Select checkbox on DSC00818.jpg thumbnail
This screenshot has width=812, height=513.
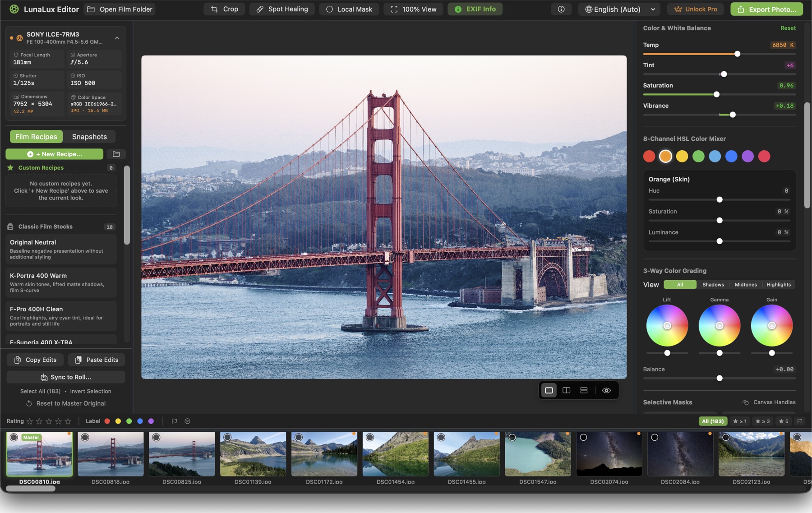[85, 437]
